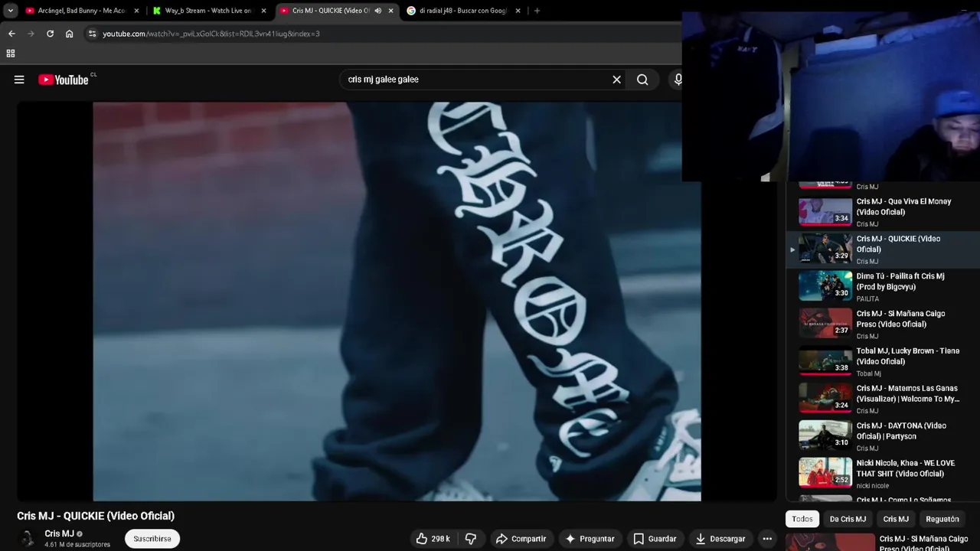Select the Todos filter chip
980x551 pixels.
802,519
